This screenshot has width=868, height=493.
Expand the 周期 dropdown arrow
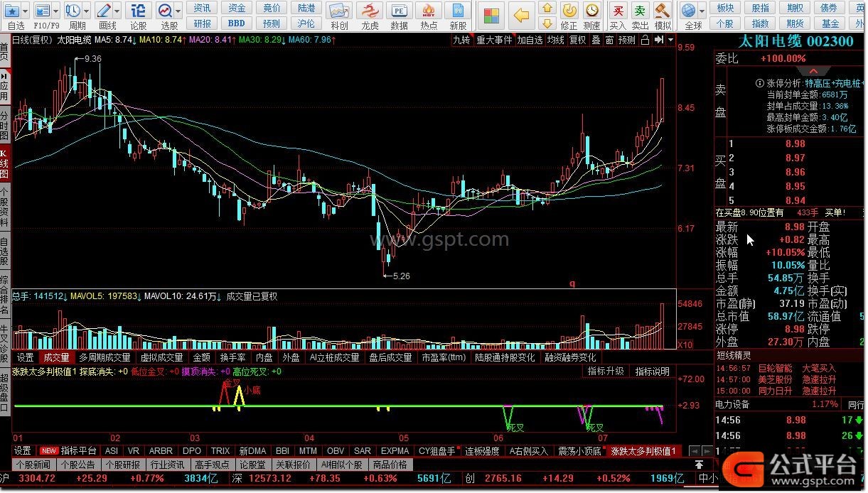[x=87, y=11]
